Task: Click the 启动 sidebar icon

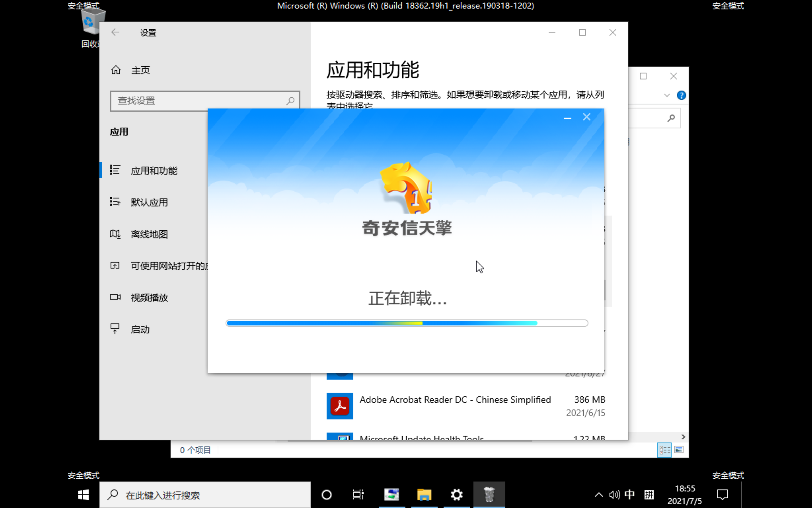Action: (x=115, y=329)
